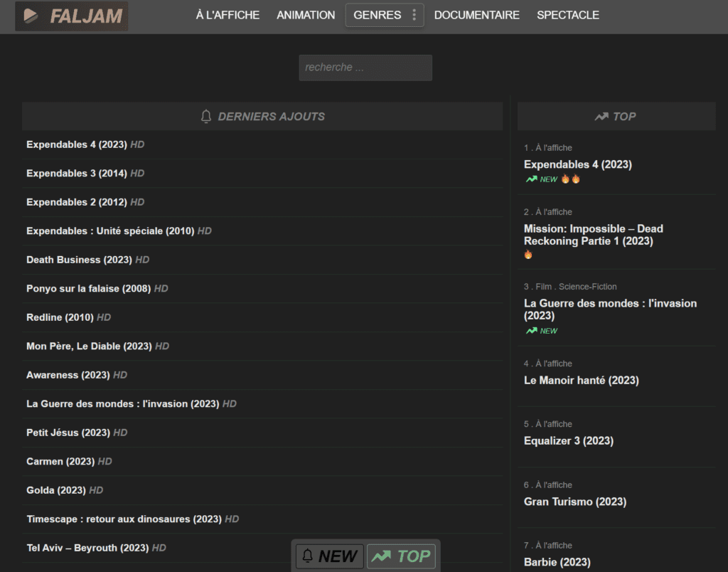Switch to the floating TOP view button

[402, 556]
